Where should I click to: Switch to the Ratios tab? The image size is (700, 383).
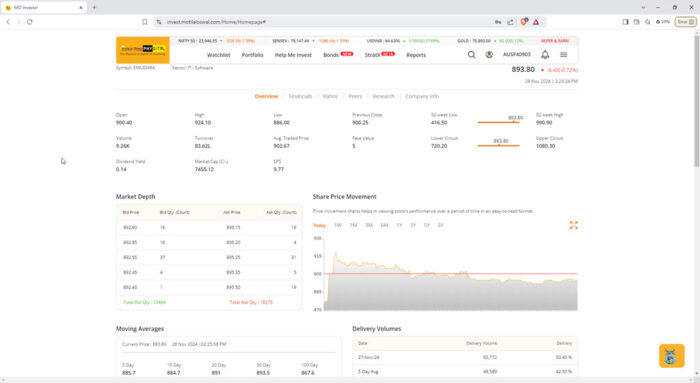[330, 96]
